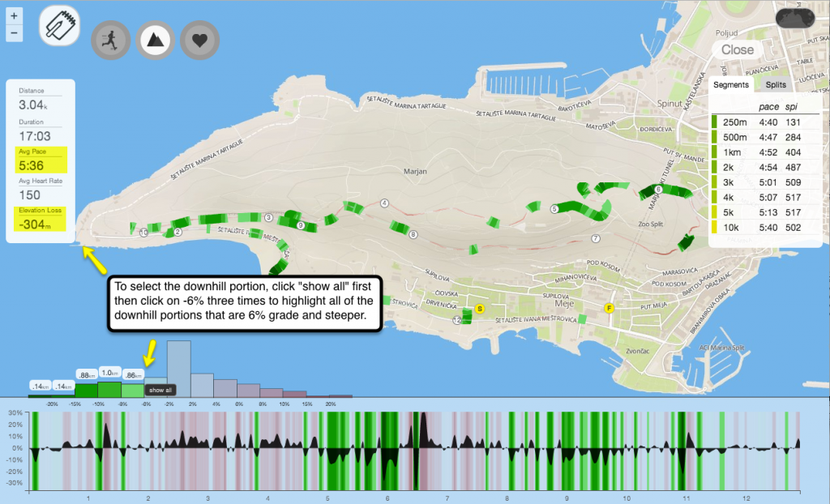Switch to the Segments tab
830x504 pixels.
[731, 85]
